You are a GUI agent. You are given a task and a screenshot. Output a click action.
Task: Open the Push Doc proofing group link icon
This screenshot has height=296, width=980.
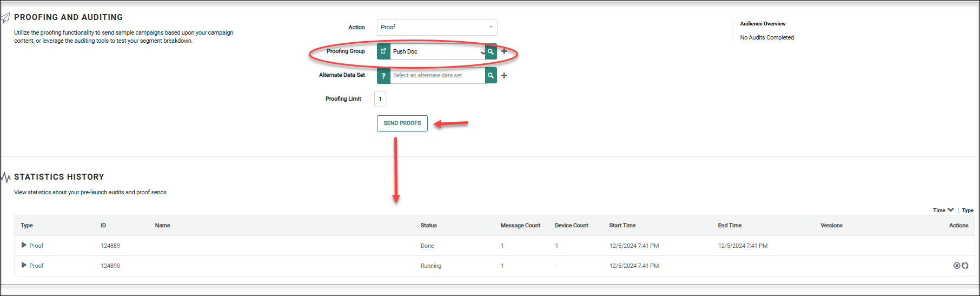point(383,51)
